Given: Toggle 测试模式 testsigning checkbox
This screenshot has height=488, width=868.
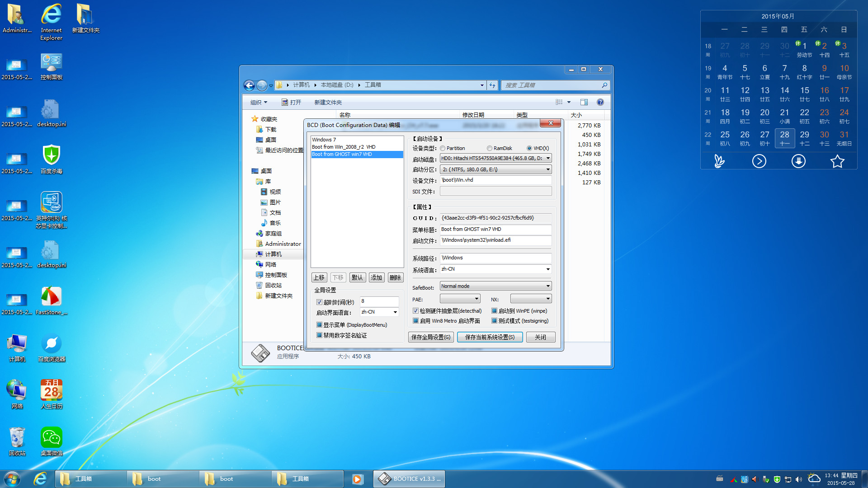Looking at the screenshot, I should pos(494,321).
